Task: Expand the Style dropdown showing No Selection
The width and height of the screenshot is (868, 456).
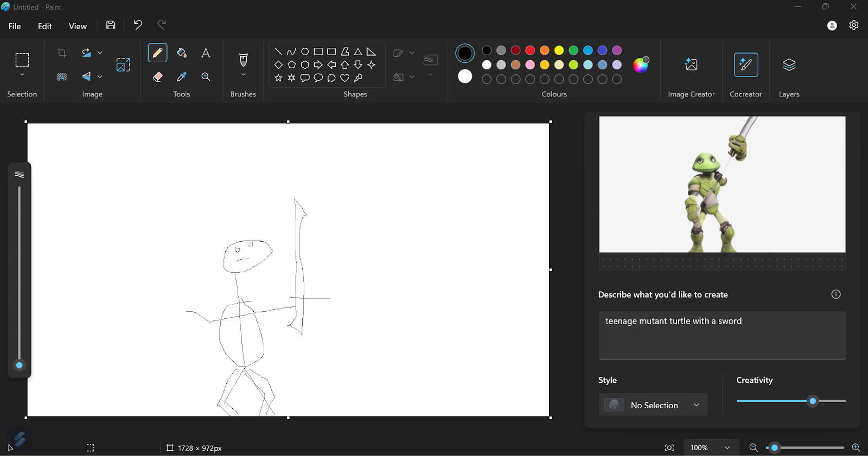Action: (653, 405)
